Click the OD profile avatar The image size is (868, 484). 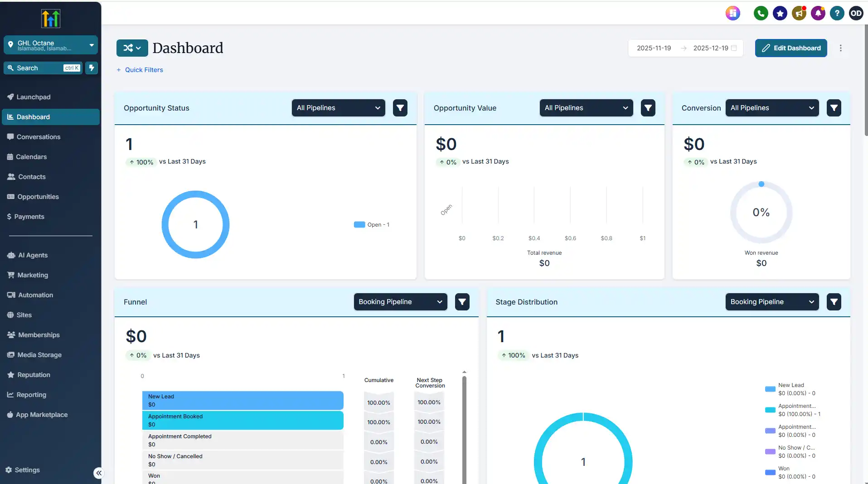coord(856,13)
